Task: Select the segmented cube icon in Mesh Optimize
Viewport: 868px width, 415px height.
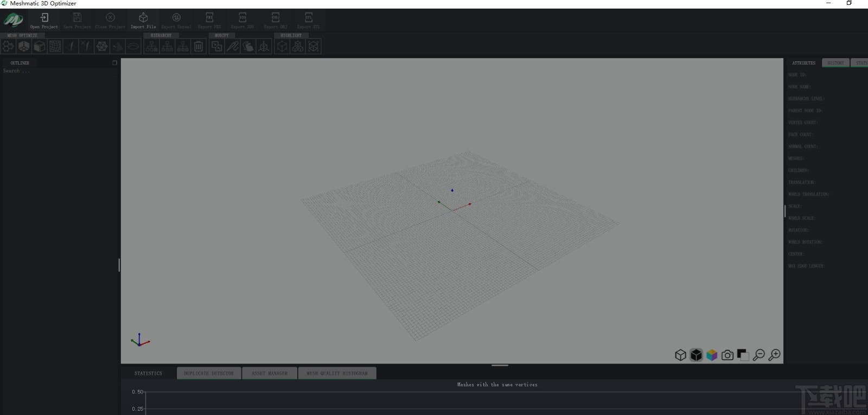Action: [24, 47]
